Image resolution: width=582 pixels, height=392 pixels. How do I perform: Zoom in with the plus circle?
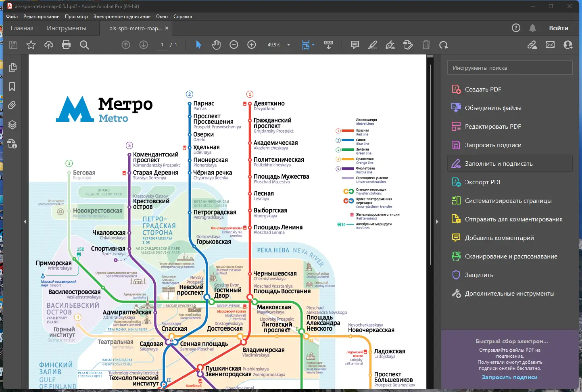coord(252,45)
